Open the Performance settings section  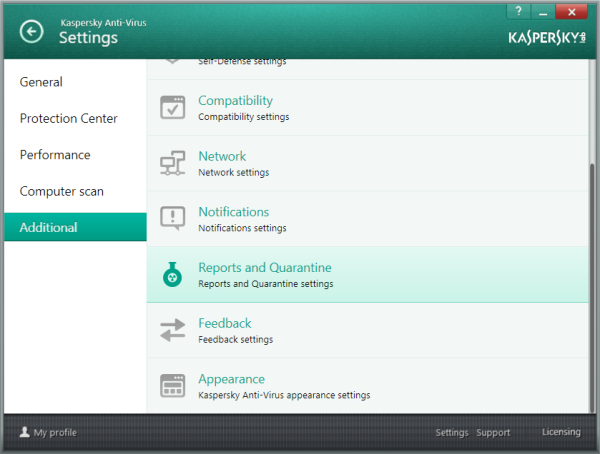point(55,155)
